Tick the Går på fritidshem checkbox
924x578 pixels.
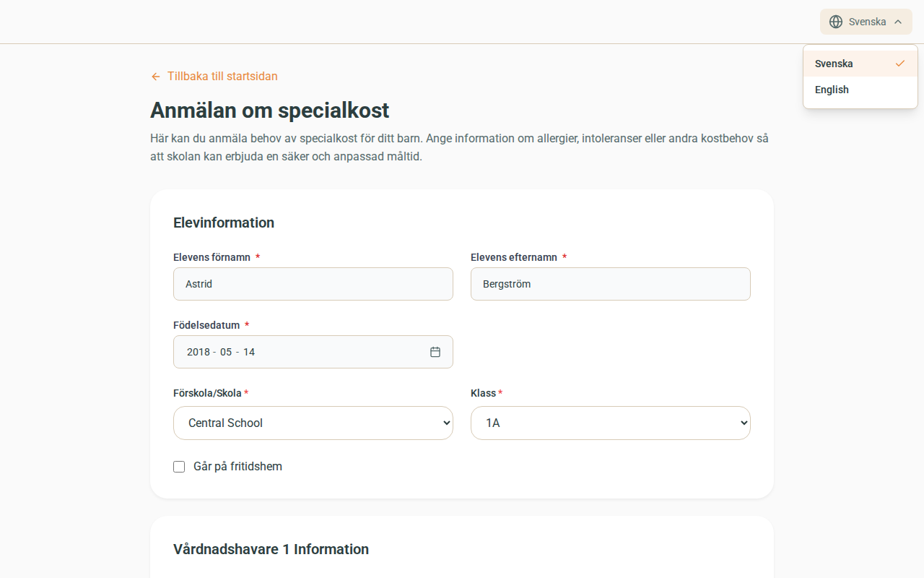pyautogui.click(x=179, y=467)
